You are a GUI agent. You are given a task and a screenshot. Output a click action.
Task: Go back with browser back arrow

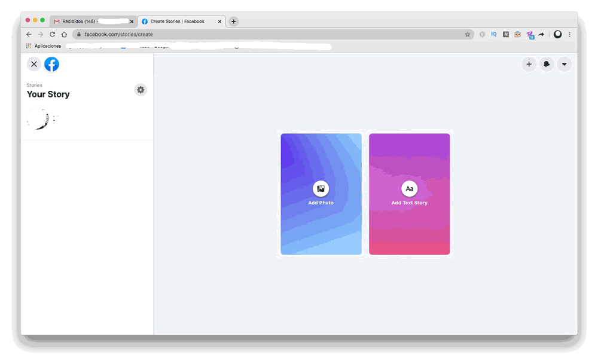pyautogui.click(x=29, y=34)
